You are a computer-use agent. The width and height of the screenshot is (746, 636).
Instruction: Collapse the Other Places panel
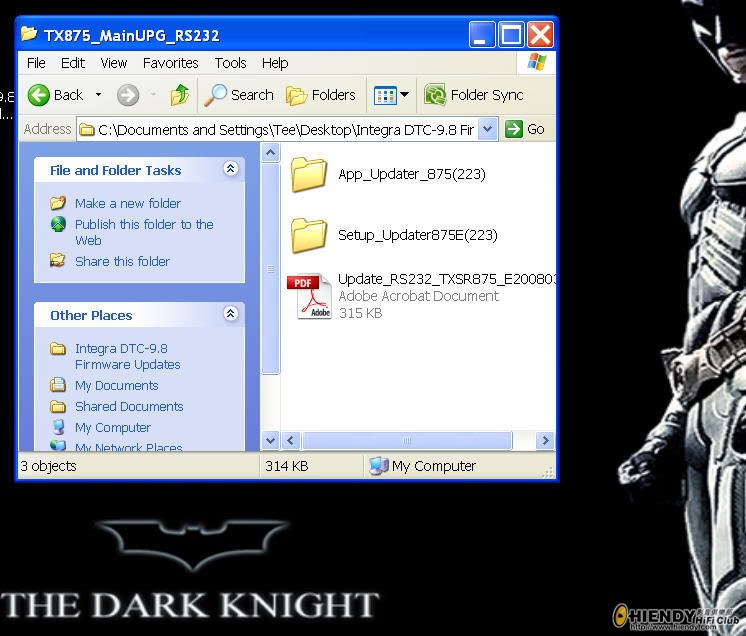[x=231, y=313]
